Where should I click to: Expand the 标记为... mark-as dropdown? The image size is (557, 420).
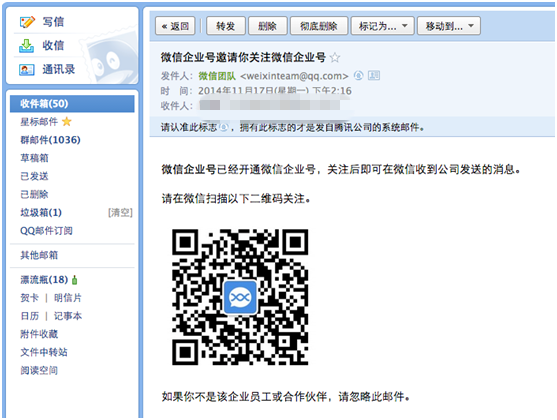[x=383, y=26]
